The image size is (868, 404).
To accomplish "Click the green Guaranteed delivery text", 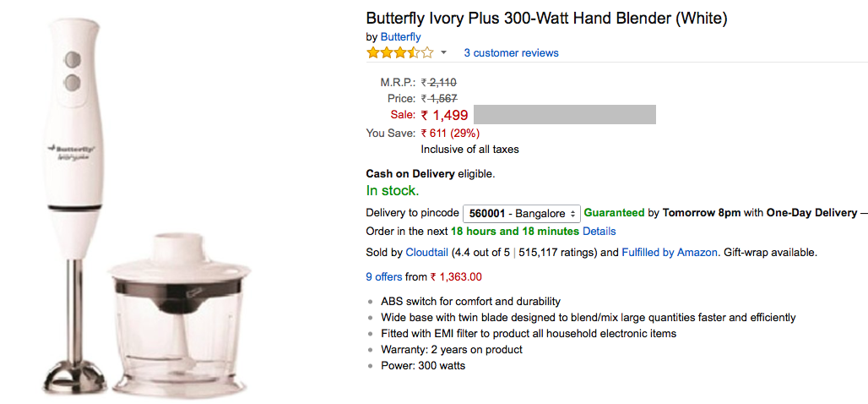I will coord(614,213).
